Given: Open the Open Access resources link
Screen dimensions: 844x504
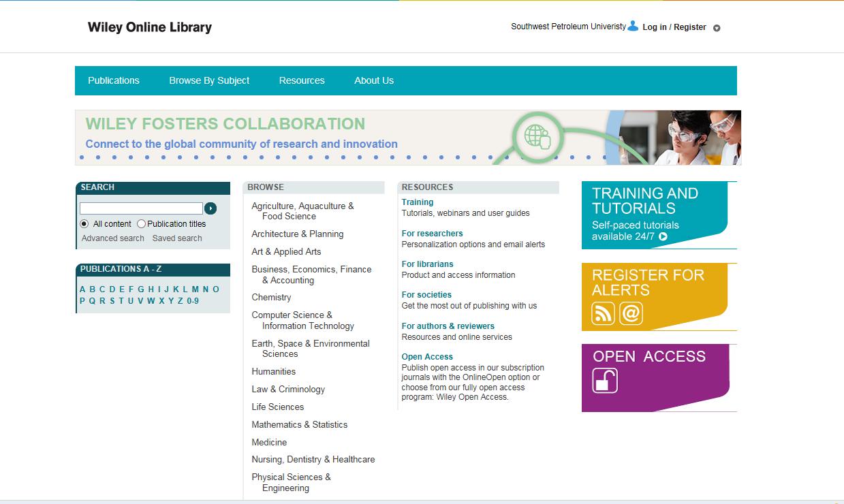Looking at the screenshot, I should click(427, 357).
